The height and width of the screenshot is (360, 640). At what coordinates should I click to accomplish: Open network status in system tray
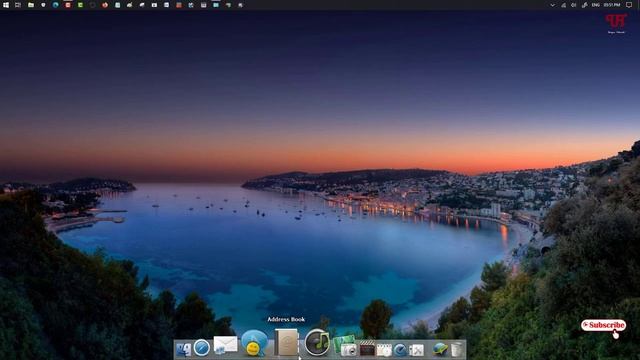tap(564, 5)
